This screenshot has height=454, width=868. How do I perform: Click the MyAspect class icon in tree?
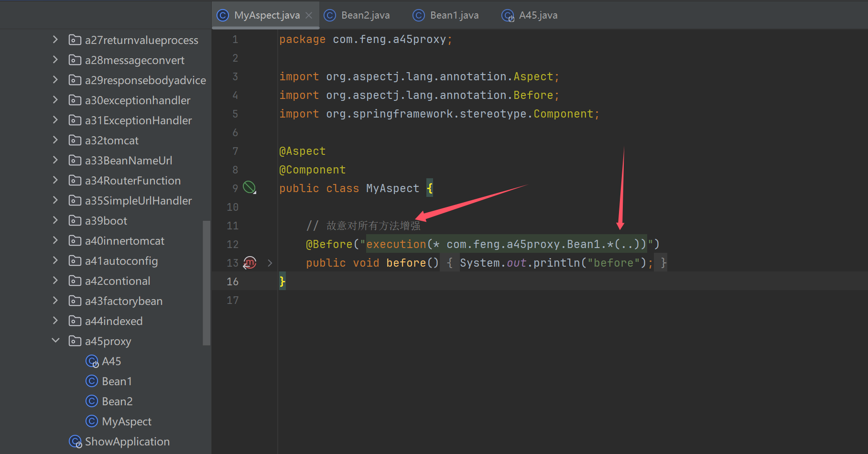[x=92, y=421]
